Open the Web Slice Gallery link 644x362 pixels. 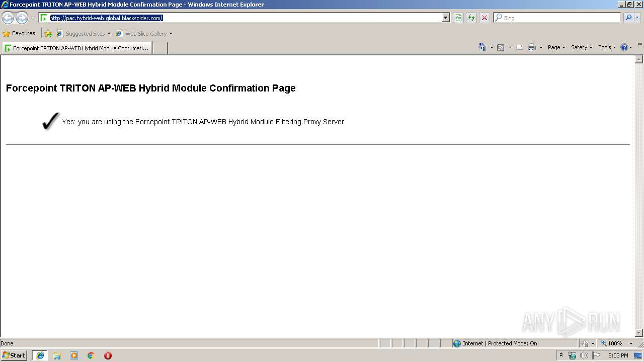click(141, 34)
